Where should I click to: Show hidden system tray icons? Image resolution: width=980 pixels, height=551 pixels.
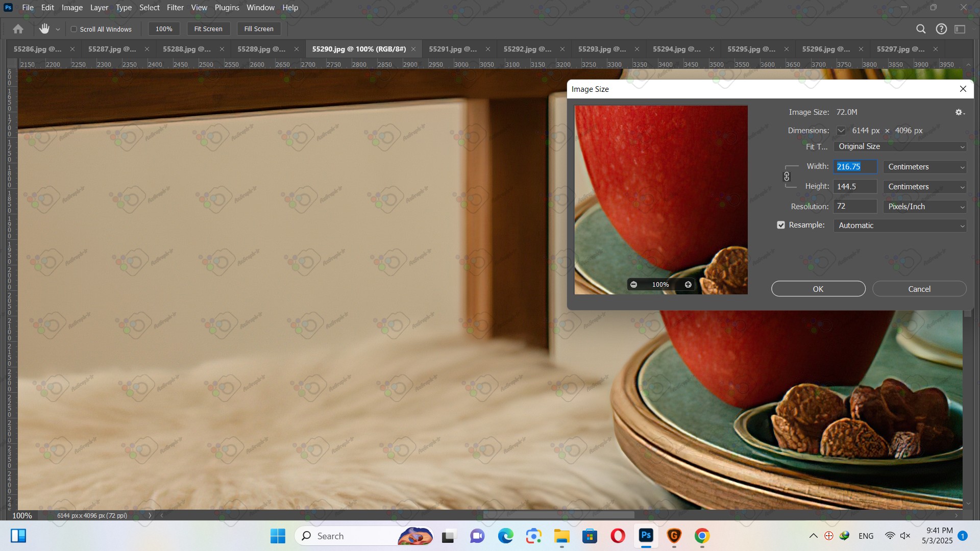[814, 536]
